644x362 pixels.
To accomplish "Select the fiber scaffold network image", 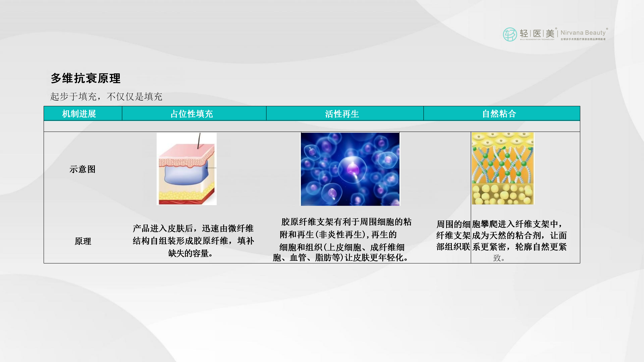I will (x=503, y=168).
